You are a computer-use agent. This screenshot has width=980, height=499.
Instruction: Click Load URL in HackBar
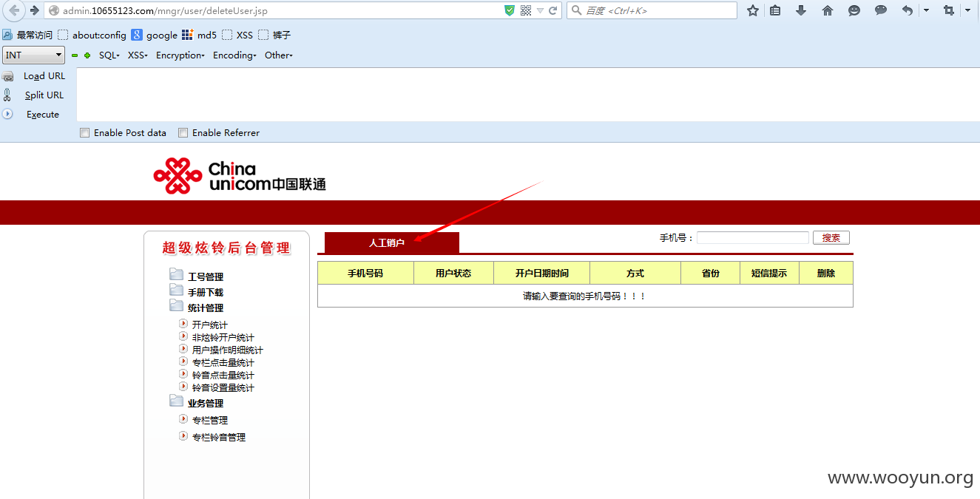pyautogui.click(x=44, y=76)
